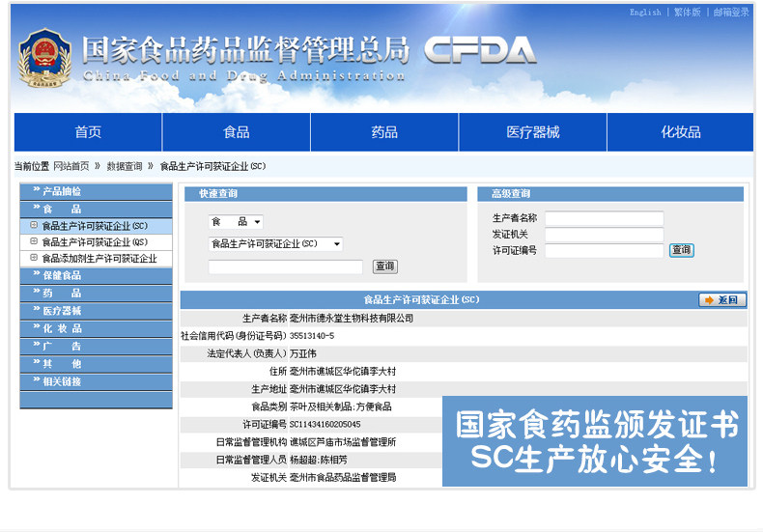Open the 食品 category dropdown in 快速查询
Viewport: 763px width, 532px height.
coord(236,222)
